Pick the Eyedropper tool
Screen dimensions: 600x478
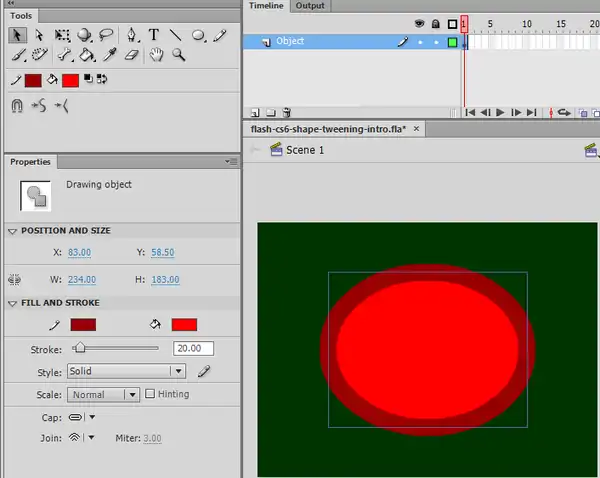tap(109, 56)
